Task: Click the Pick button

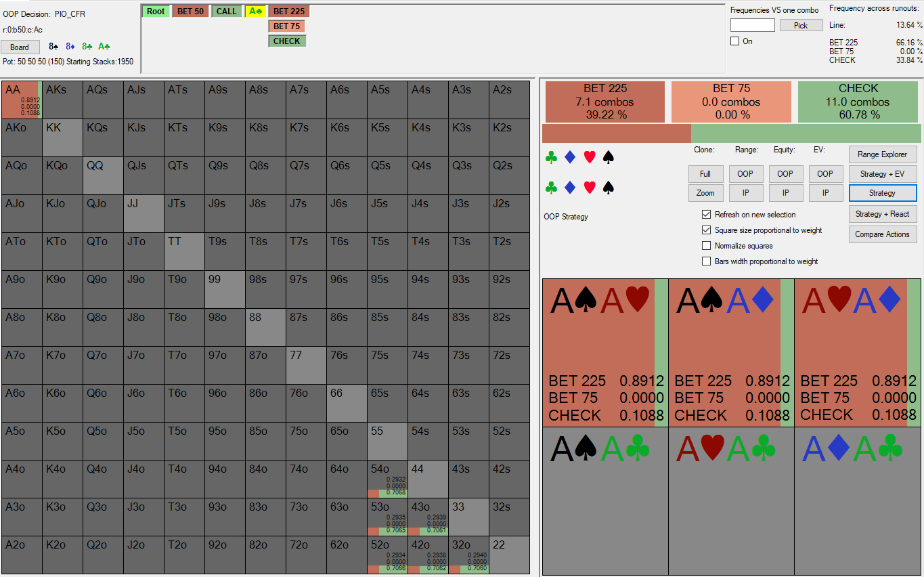Action: [x=801, y=26]
